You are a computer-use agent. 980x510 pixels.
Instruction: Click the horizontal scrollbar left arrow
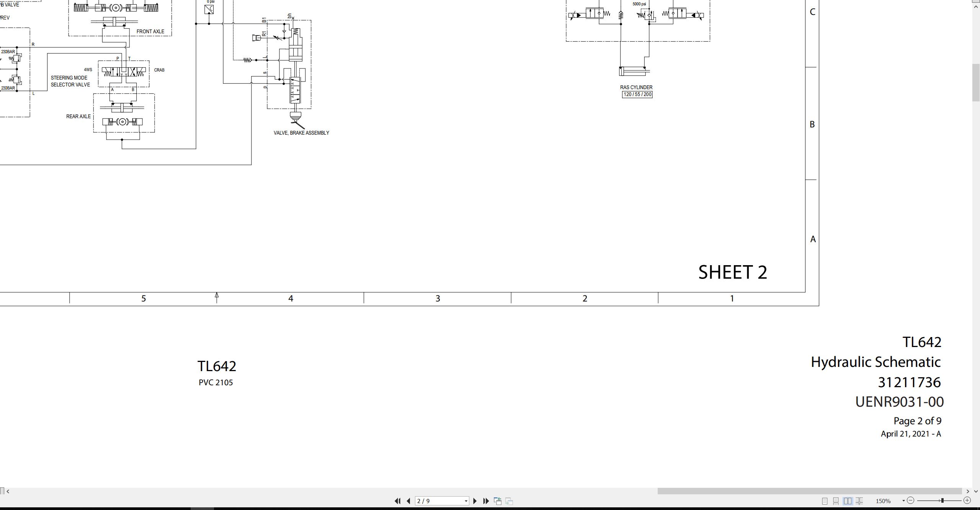(x=8, y=491)
